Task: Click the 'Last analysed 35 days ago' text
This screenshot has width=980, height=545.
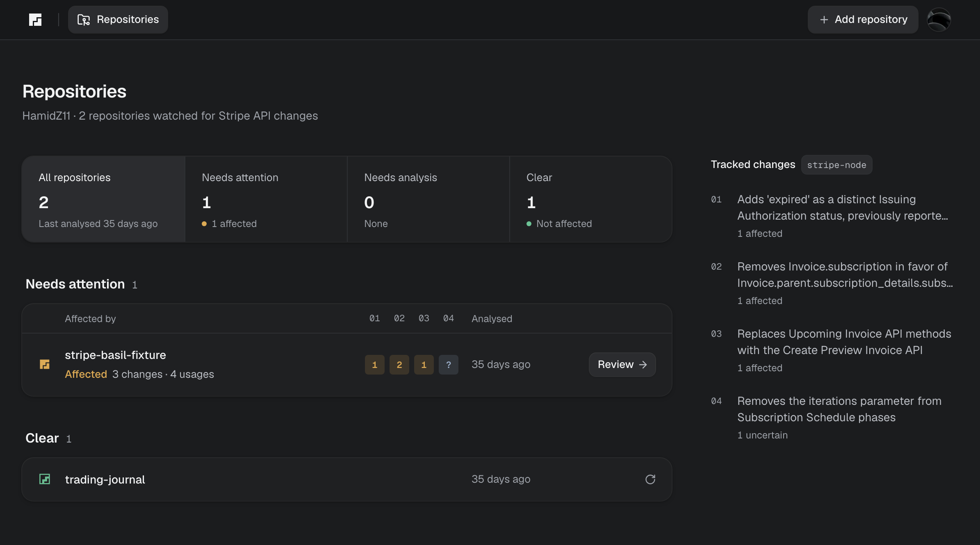Action: coord(98,224)
